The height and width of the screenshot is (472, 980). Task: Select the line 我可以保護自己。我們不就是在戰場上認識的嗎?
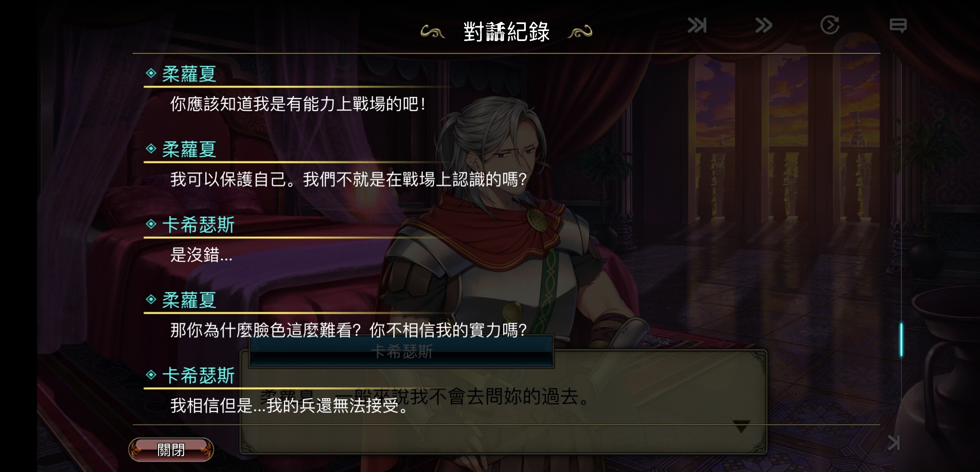349,179
